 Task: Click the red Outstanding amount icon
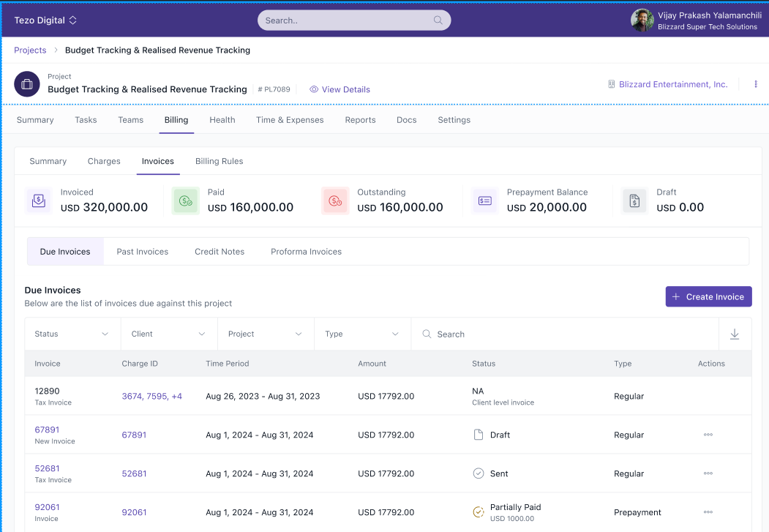[x=335, y=201]
